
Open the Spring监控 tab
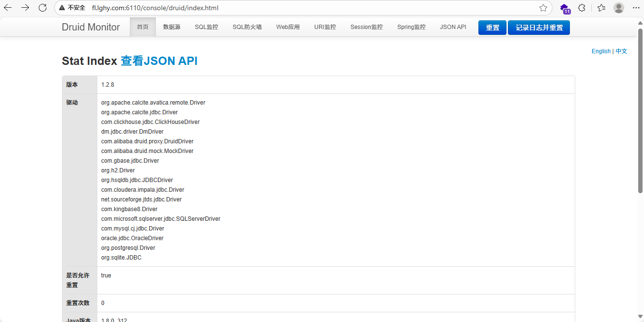click(x=412, y=27)
